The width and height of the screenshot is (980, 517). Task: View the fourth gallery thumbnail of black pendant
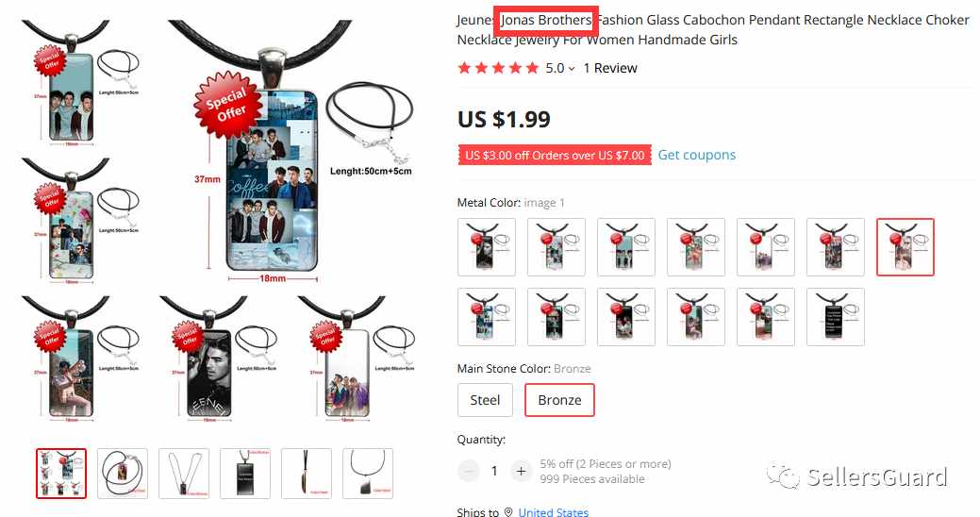coord(245,474)
